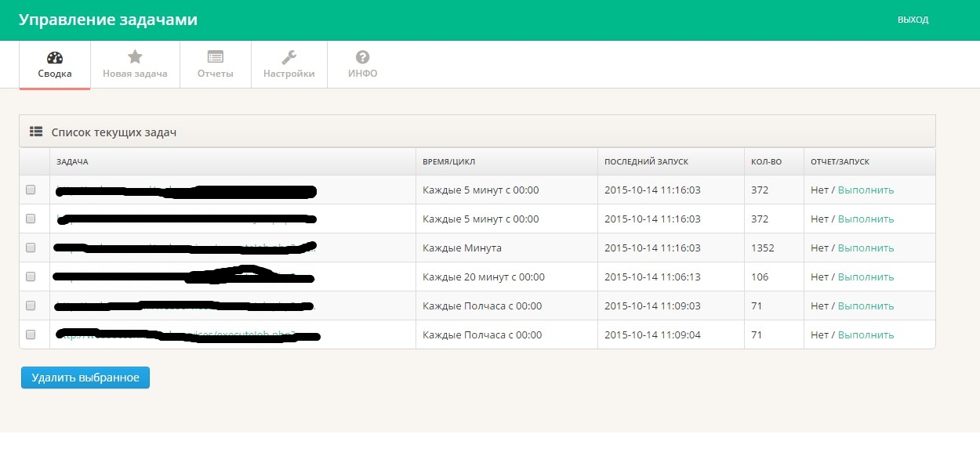This screenshot has width=980, height=470.
Task: Check the first task row checkbox
Action: click(x=31, y=190)
